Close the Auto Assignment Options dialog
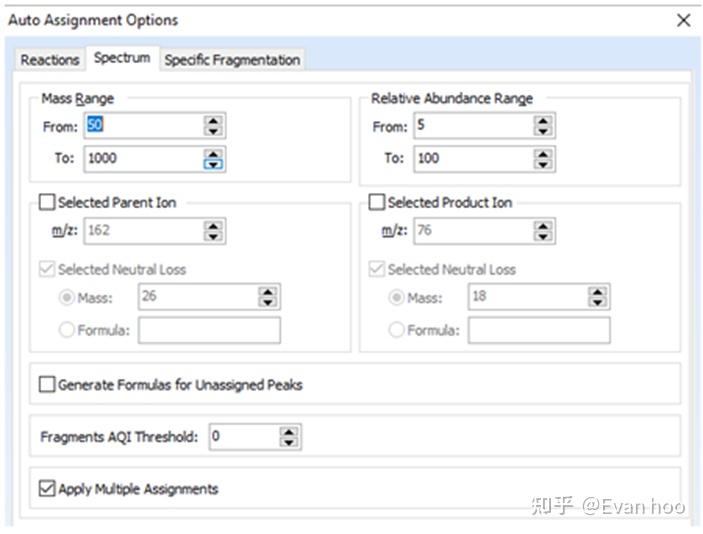This screenshot has height=534, width=703. (x=684, y=20)
